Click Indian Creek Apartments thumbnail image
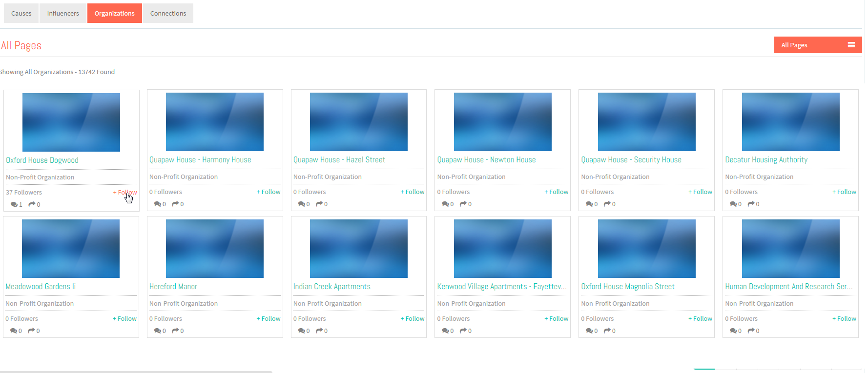 point(359,249)
